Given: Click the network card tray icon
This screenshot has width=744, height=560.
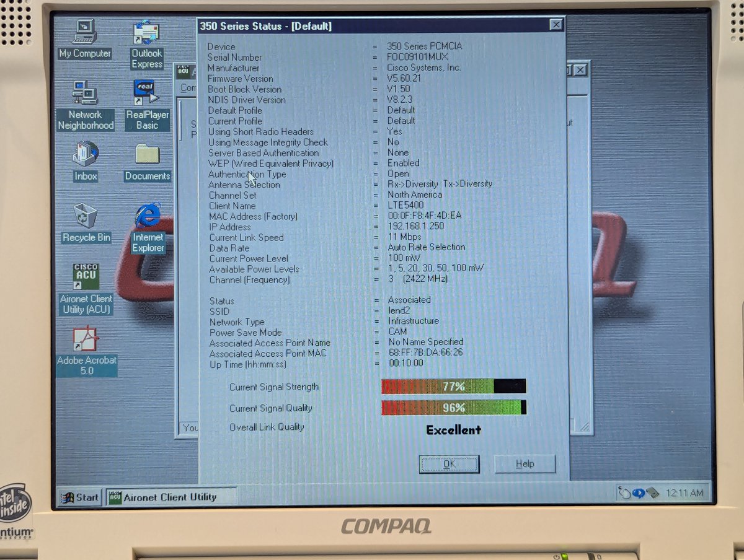Looking at the screenshot, I should pyautogui.click(x=653, y=493).
